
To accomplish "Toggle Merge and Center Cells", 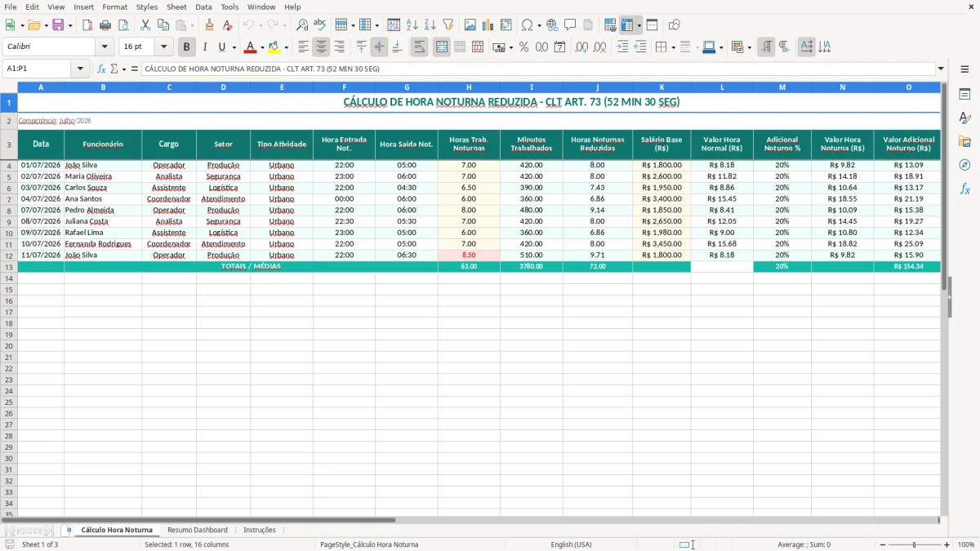I will tap(441, 47).
